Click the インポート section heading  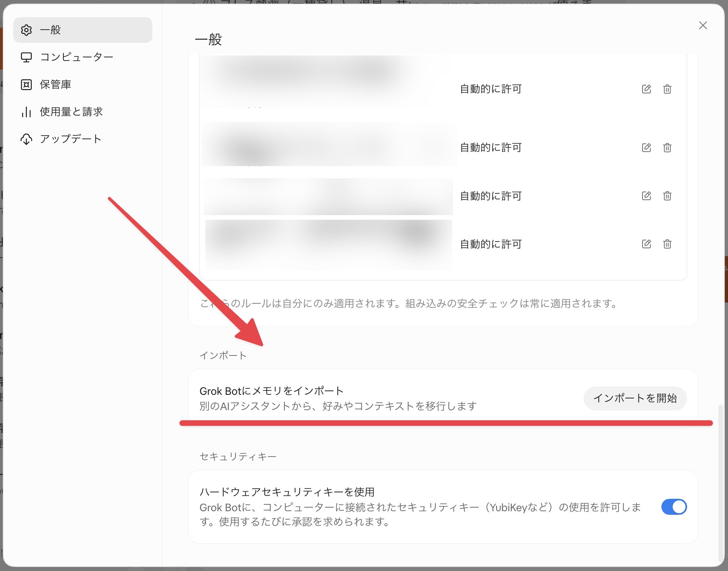coord(223,356)
